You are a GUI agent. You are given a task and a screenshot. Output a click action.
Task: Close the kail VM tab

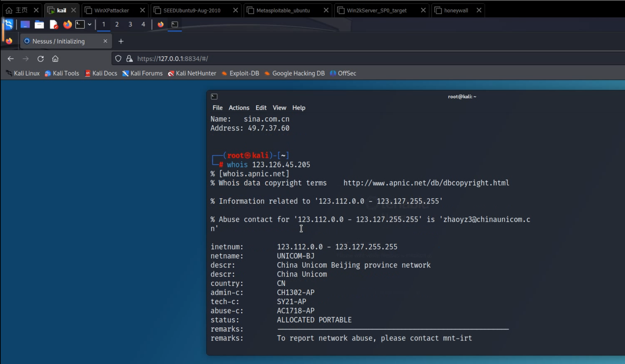[73, 10]
